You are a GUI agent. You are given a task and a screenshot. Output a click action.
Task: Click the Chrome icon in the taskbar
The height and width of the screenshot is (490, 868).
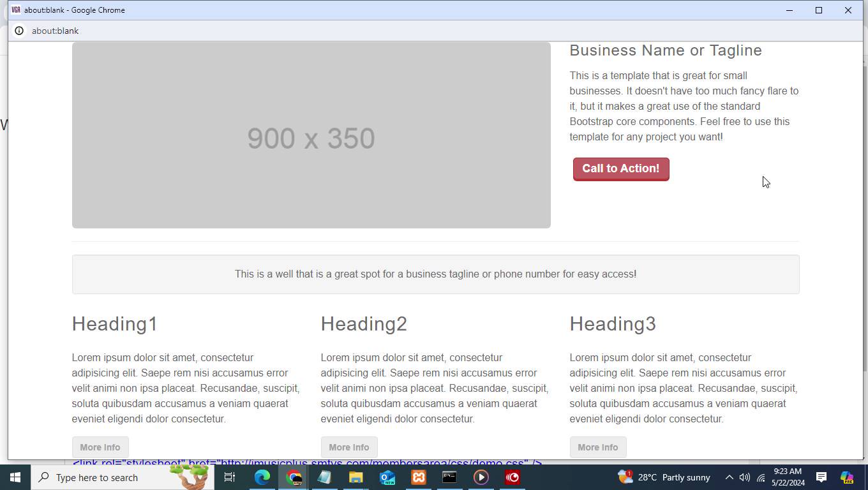294,477
